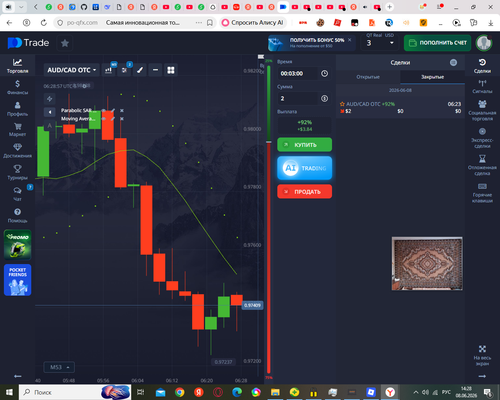Screen dimensions: 500x400
Task: Click the minus line tool button
Action: click(155, 70)
